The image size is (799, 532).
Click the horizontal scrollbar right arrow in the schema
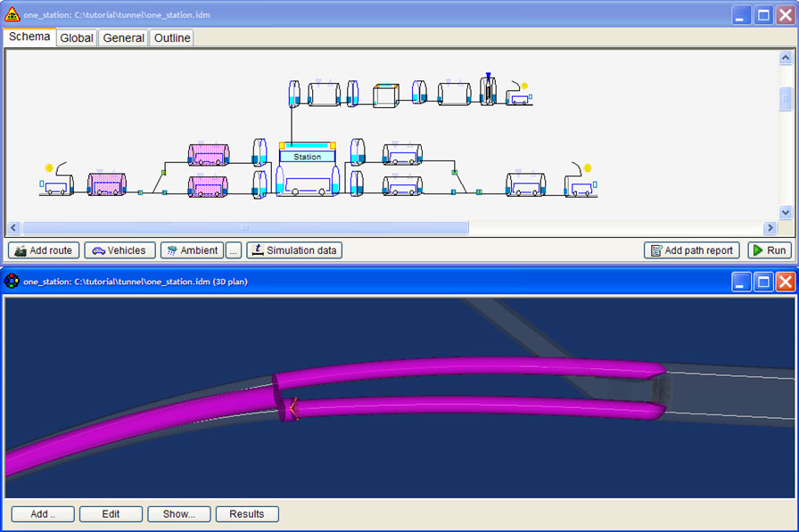coord(770,228)
